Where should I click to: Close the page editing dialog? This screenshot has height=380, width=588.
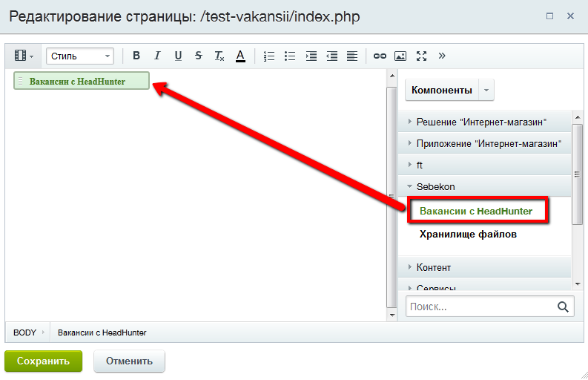(x=570, y=16)
